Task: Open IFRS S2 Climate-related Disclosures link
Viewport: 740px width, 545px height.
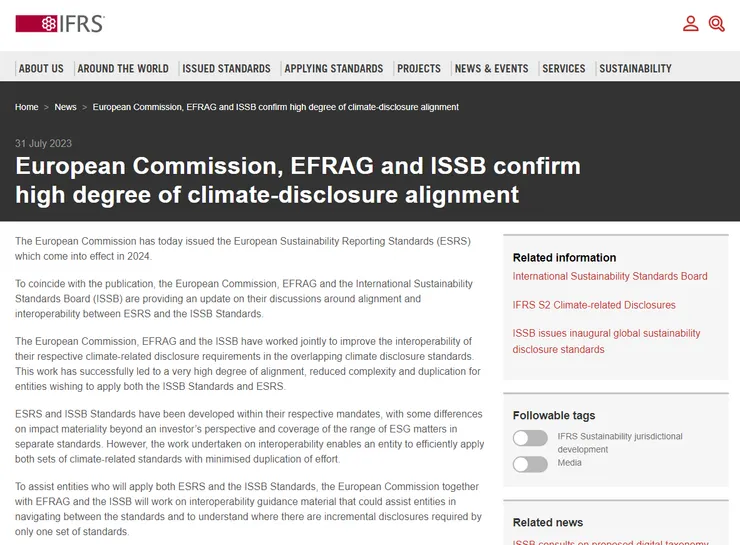Action: (x=594, y=305)
